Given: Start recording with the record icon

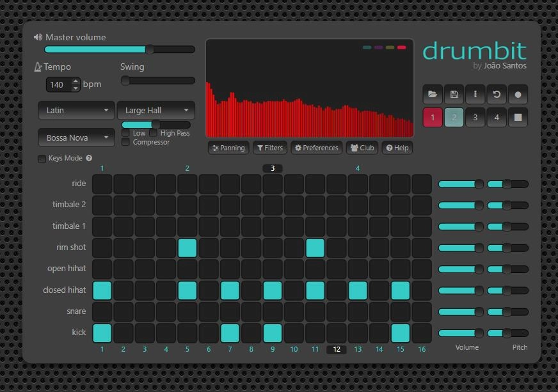Looking at the screenshot, I should pos(517,94).
